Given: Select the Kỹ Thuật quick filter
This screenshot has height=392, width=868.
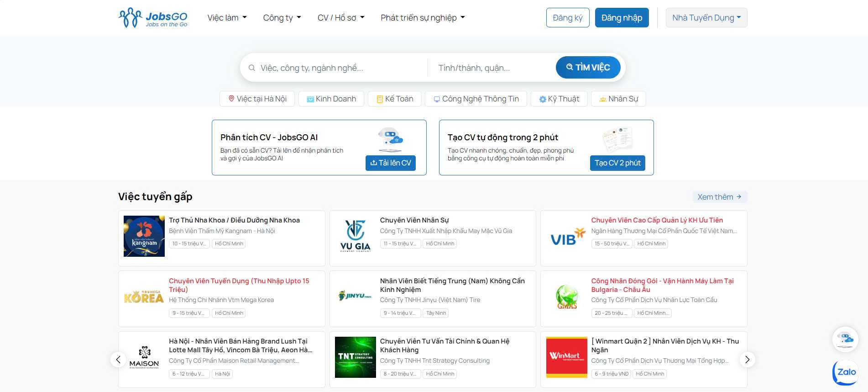Looking at the screenshot, I should 559,99.
